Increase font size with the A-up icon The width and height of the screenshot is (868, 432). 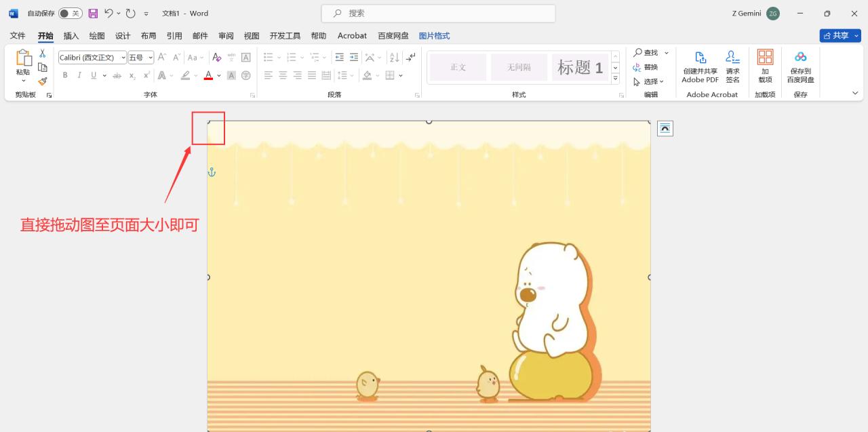click(163, 58)
